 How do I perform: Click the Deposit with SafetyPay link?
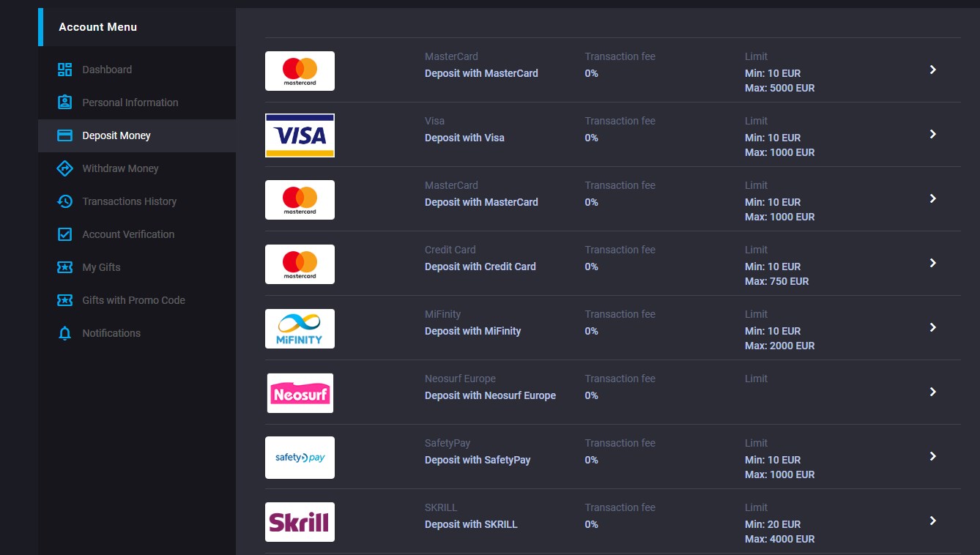[478, 460]
